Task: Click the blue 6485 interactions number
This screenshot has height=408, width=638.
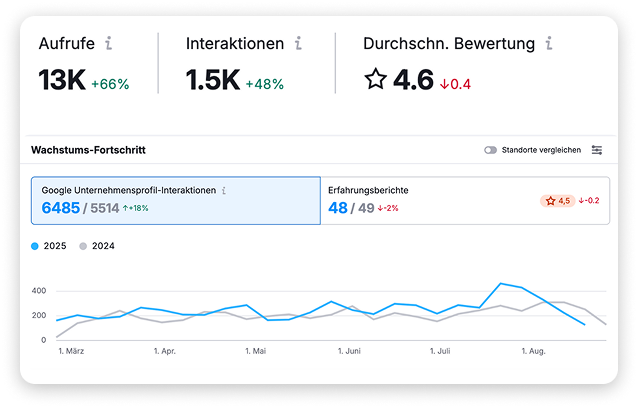Action: click(62, 208)
